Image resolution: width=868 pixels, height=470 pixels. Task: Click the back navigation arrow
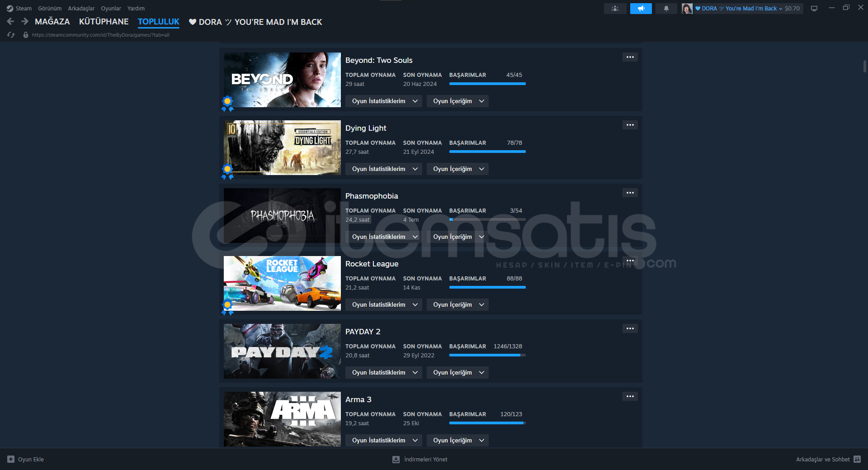coord(10,21)
